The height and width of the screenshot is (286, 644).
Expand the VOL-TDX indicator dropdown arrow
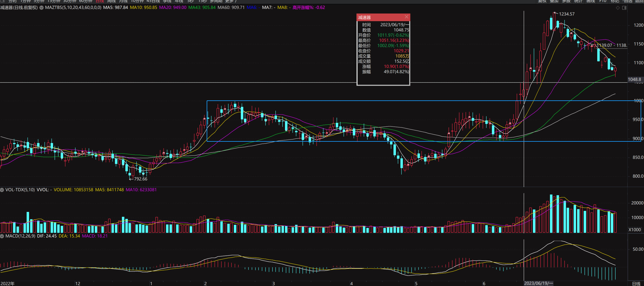pyautogui.click(x=2, y=190)
